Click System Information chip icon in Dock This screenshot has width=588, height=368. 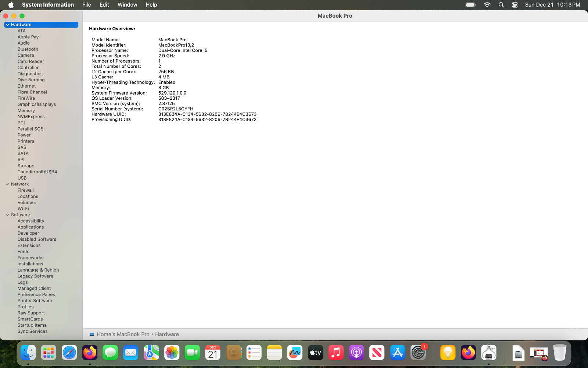coord(489,353)
